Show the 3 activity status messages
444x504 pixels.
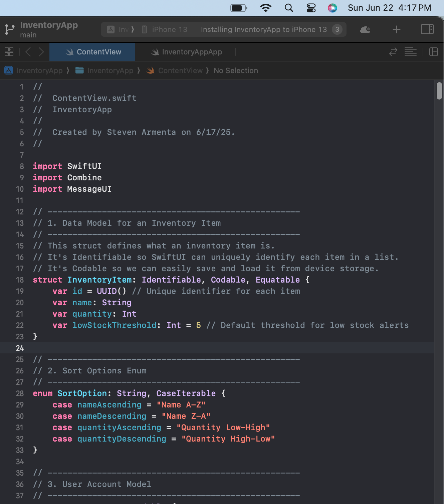coord(337,30)
